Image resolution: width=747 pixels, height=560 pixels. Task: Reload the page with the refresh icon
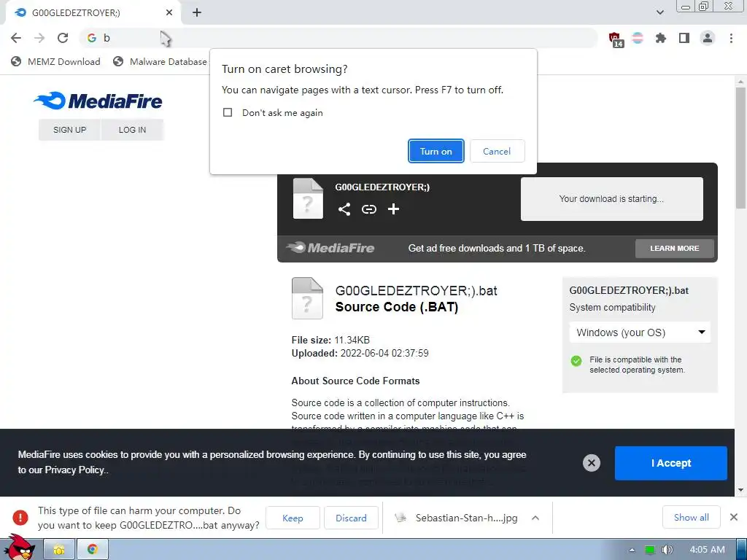[63, 38]
